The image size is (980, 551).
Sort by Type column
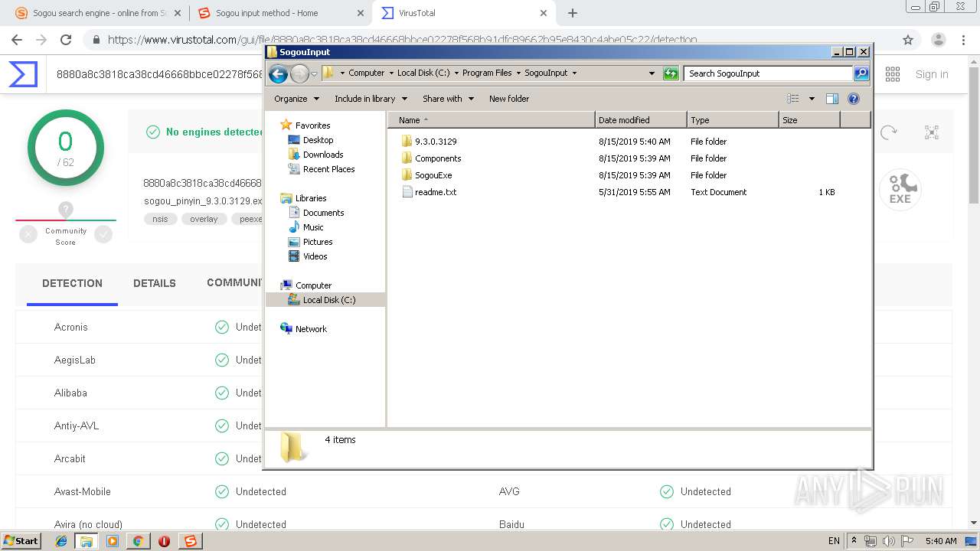coord(733,120)
